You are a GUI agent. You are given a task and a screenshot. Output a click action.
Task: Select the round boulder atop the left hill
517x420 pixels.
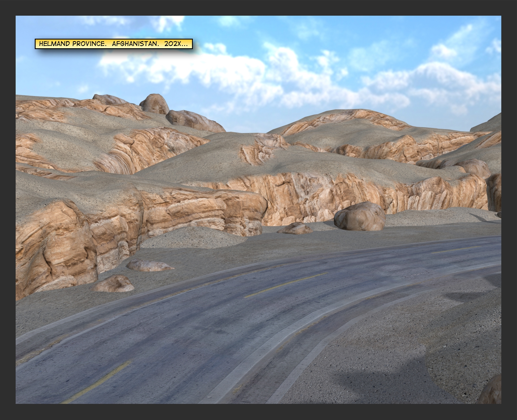point(154,103)
